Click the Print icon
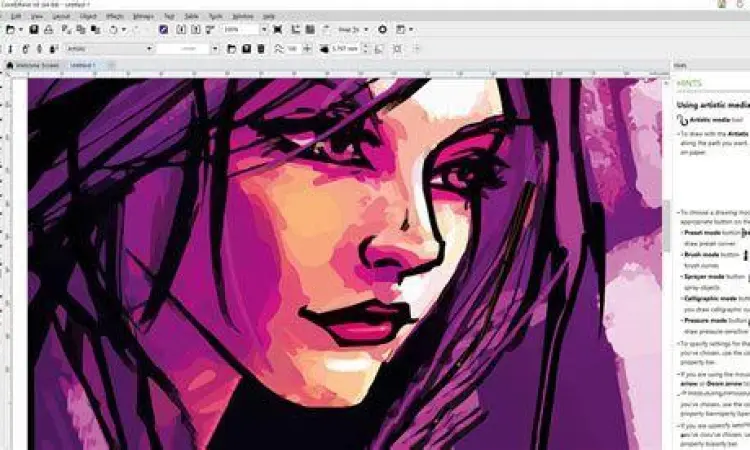750x450 pixels. (x=48, y=31)
